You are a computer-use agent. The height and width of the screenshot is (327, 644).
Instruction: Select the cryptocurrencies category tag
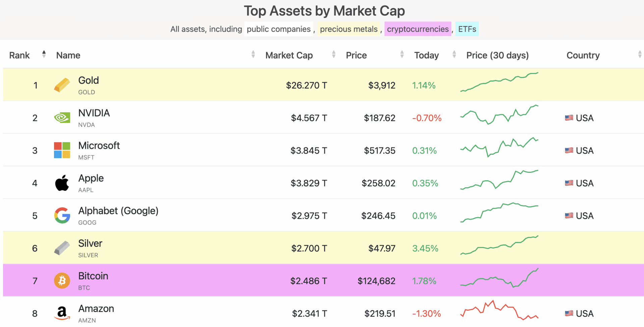tap(418, 29)
